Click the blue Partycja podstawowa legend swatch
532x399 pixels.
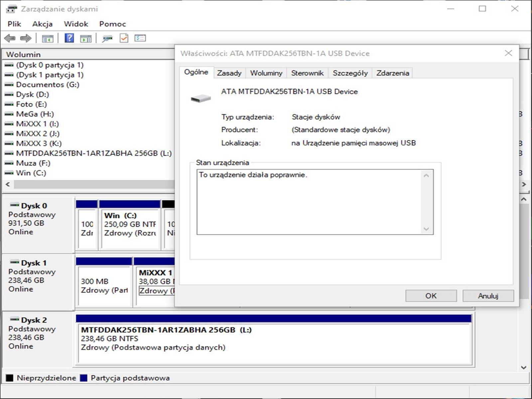84,378
